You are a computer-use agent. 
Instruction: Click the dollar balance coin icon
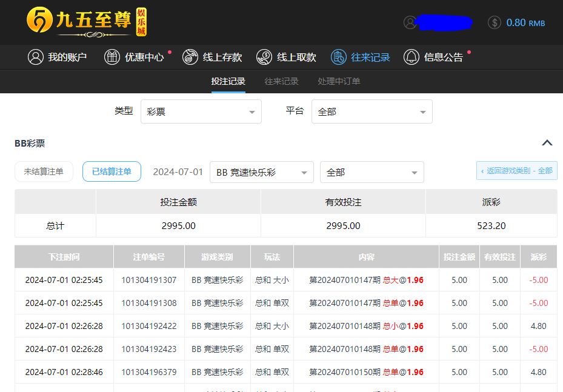point(495,22)
